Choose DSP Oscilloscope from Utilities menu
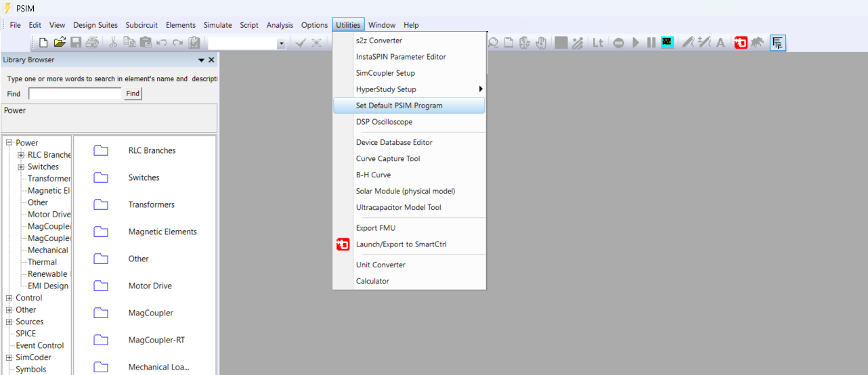The width and height of the screenshot is (868, 375). pyautogui.click(x=409, y=122)
